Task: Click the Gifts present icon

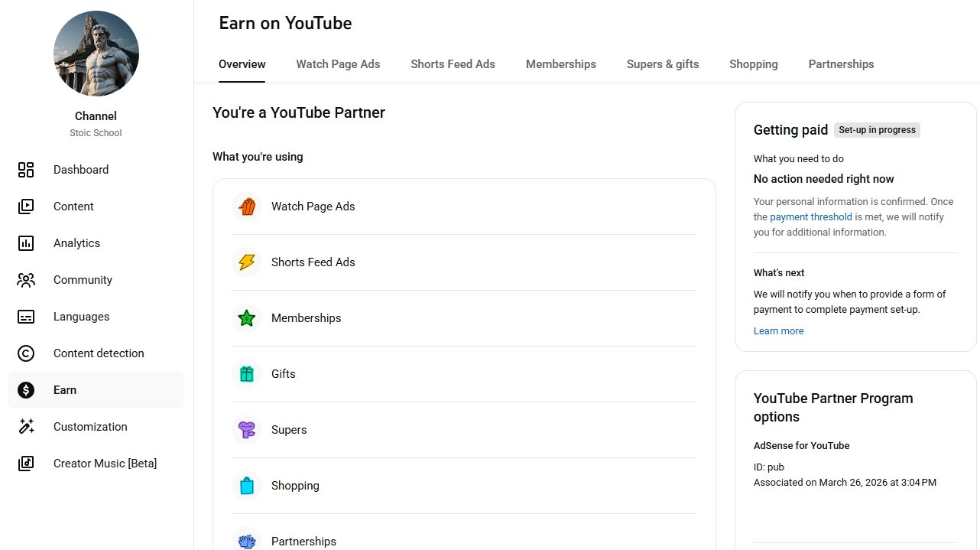Action: (x=247, y=374)
